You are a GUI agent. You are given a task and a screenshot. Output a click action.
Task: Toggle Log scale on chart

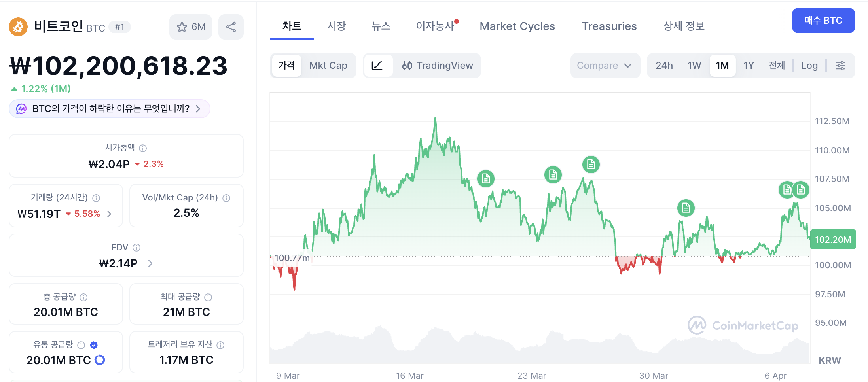(809, 66)
